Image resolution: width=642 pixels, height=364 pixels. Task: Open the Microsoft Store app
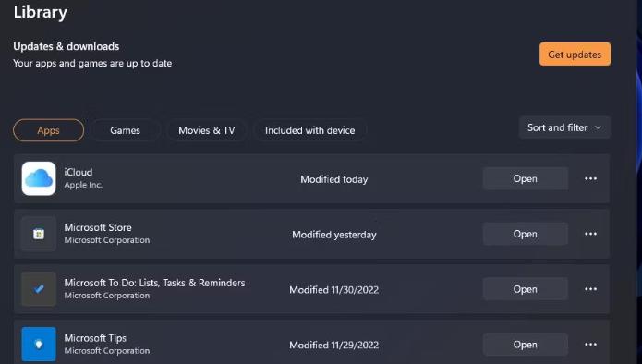coord(526,234)
